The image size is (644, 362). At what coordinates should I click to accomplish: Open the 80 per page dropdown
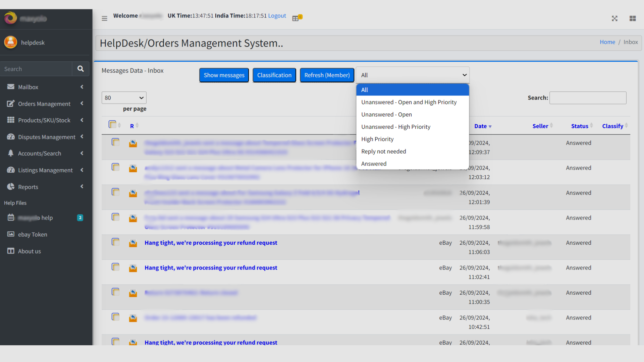tap(124, 98)
